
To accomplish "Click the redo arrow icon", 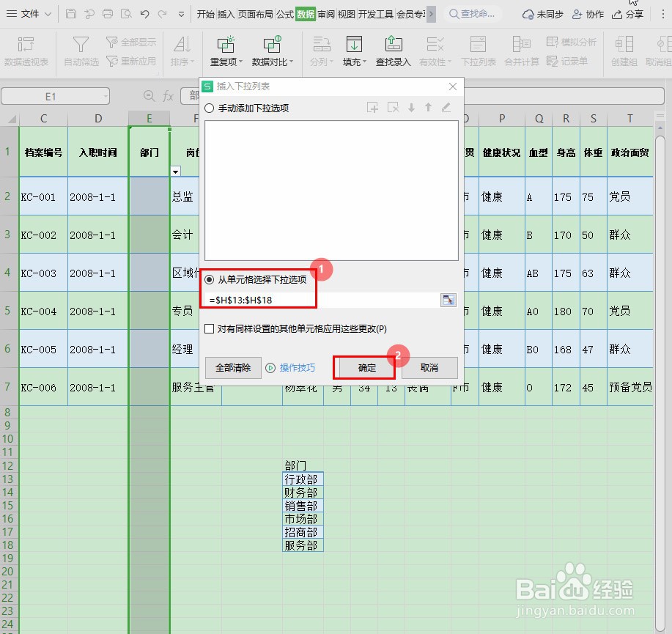I will pos(163,14).
